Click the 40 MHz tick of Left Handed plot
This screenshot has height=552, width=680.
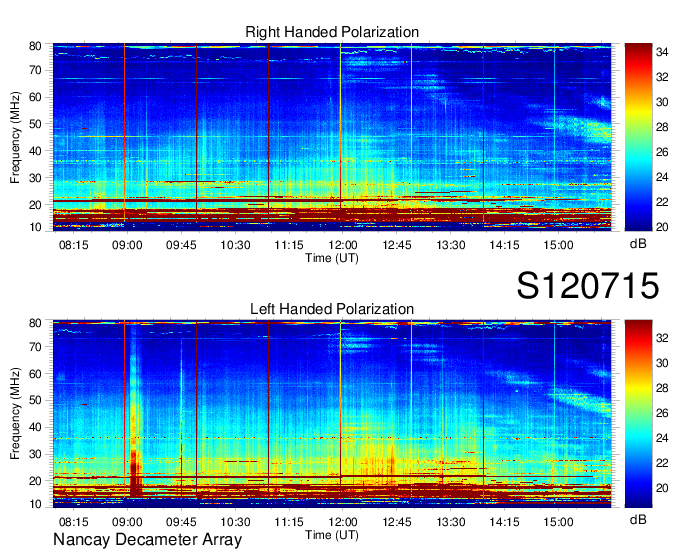click(35, 428)
